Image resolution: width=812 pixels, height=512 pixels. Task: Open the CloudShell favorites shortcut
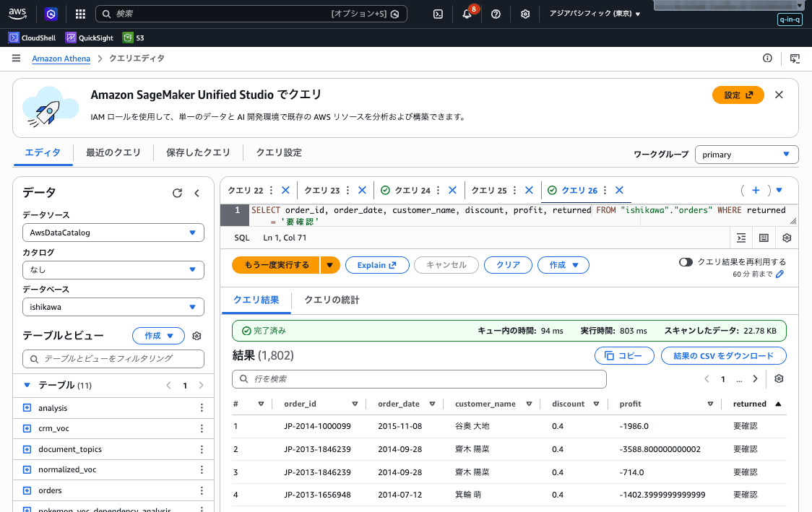pyautogui.click(x=32, y=38)
